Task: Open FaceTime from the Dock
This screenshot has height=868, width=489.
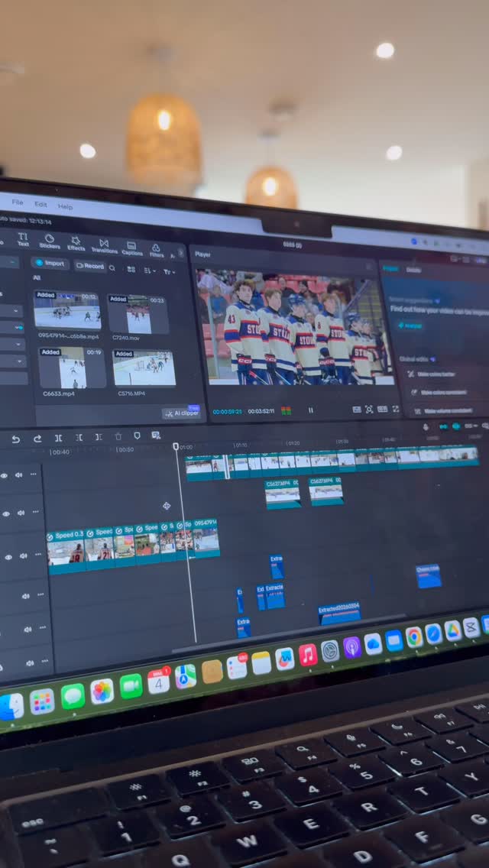Action: [x=131, y=686]
